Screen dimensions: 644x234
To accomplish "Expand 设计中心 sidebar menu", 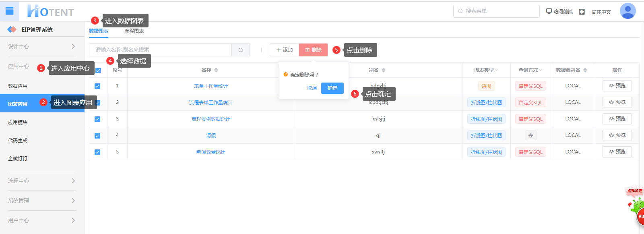I will (x=42, y=46).
